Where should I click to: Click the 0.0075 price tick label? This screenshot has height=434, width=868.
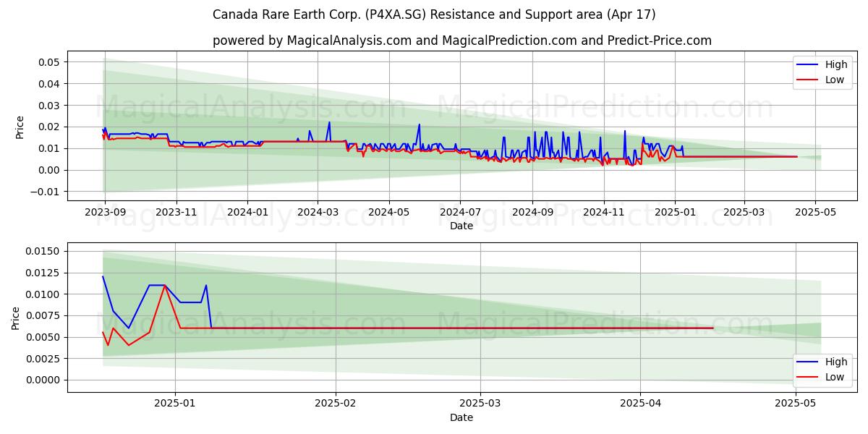[x=44, y=315]
